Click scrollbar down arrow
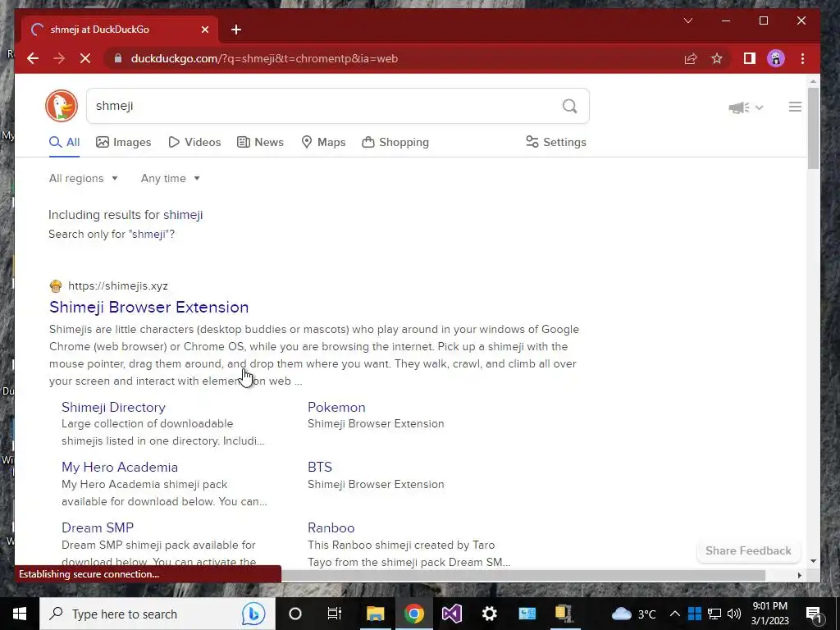This screenshot has width=840, height=630. pos(813,561)
